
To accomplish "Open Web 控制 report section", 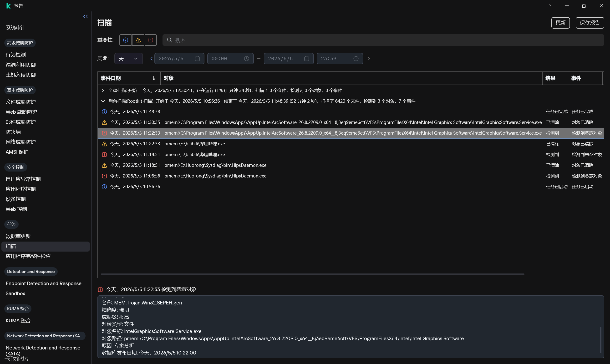I will pyautogui.click(x=16, y=209).
